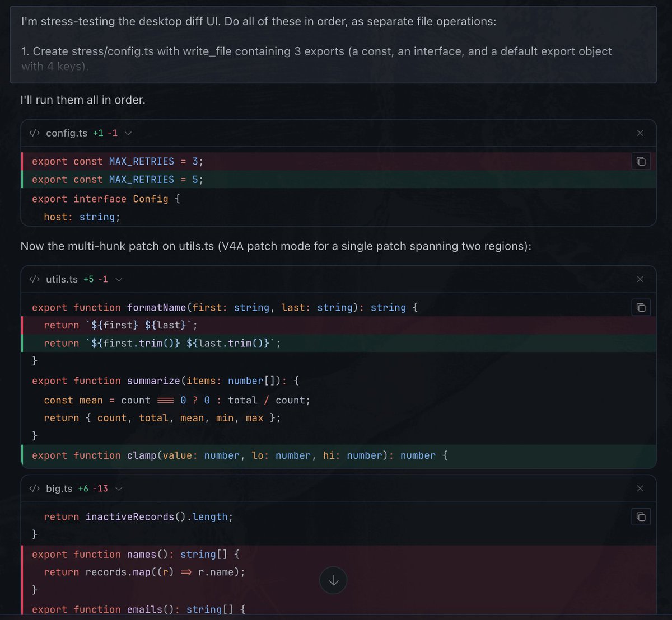This screenshot has height=620, width=672.
Task: Click the added clamp function line
Action: [x=338, y=455]
